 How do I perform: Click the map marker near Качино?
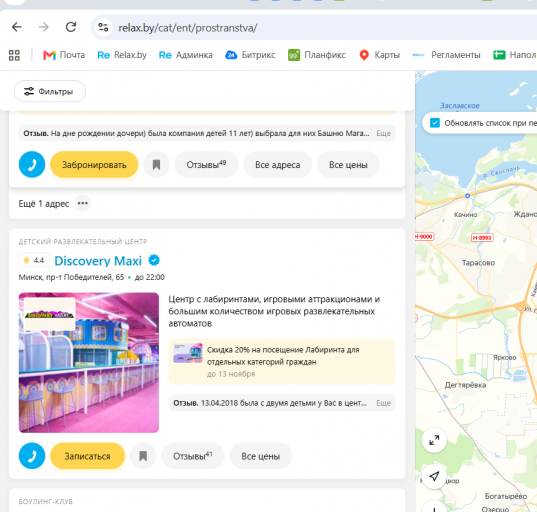467,196
